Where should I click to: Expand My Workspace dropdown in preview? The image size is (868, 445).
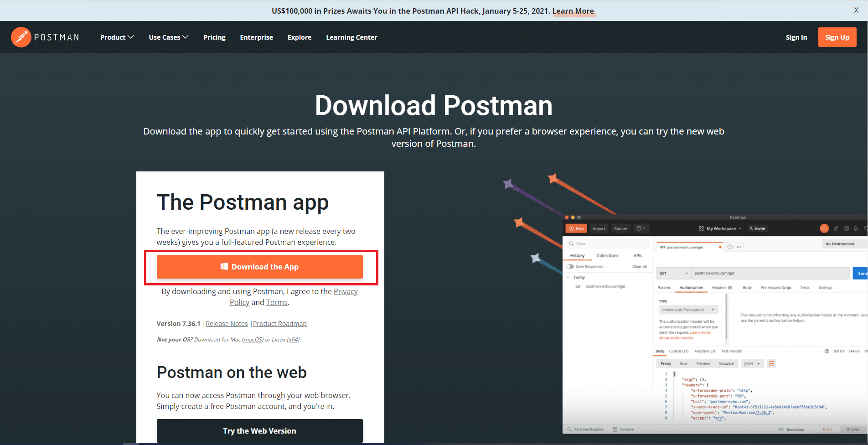(720, 228)
